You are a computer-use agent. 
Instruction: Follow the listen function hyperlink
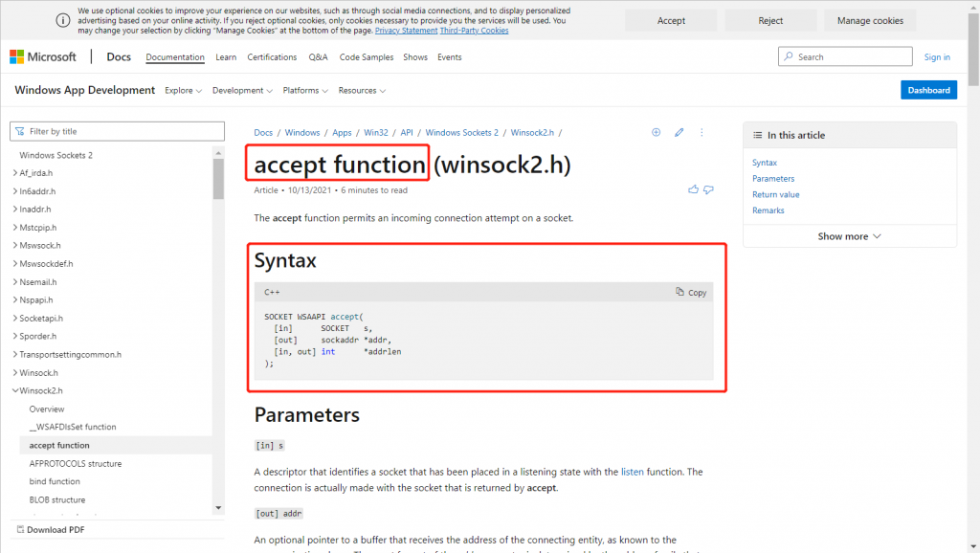(x=632, y=473)
